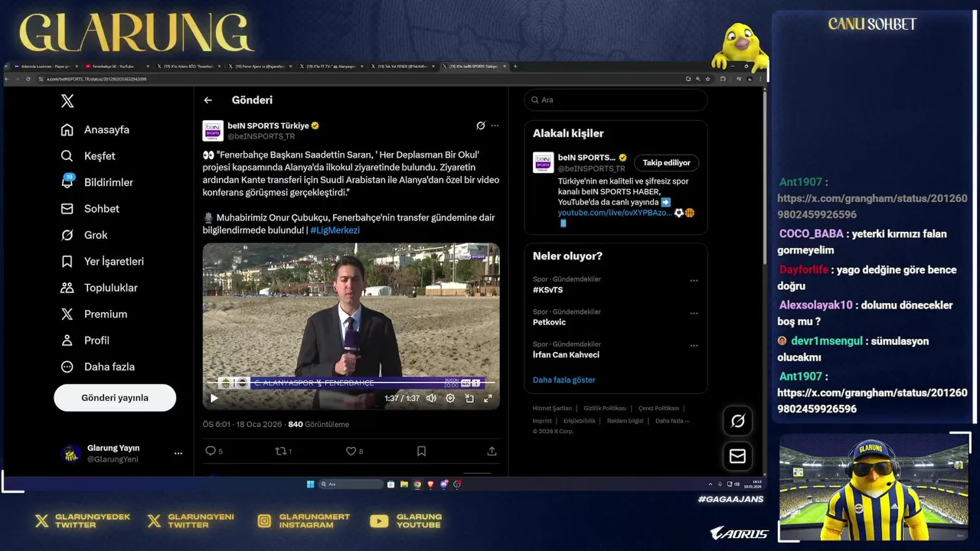Open more options for İrfan Can Kahveci trend

click(x=694, y=345)
